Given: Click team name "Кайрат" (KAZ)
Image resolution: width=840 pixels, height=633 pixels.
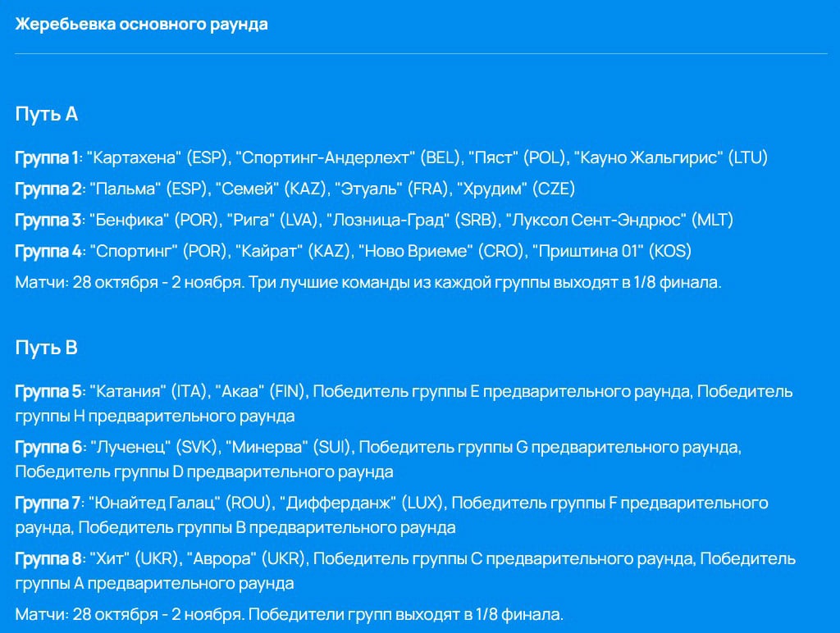Looking at the screenshot, I should (x=269, y=251).
